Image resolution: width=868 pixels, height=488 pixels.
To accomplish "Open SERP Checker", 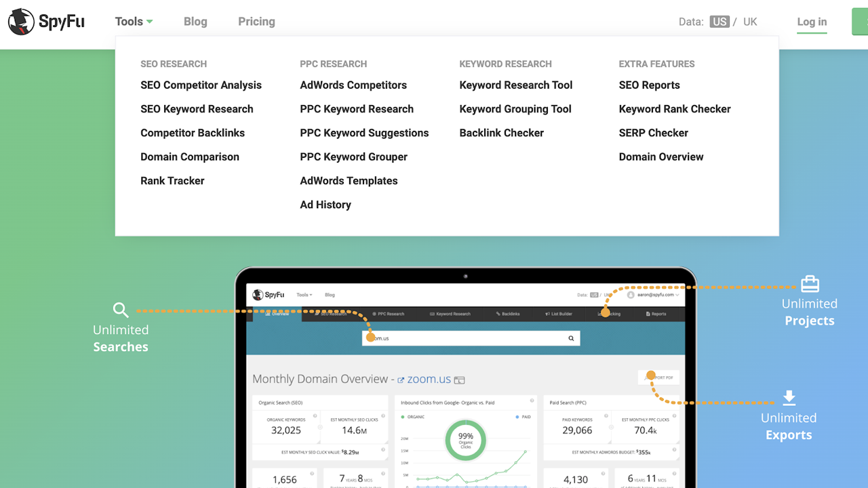I will (x=654, y=133).
